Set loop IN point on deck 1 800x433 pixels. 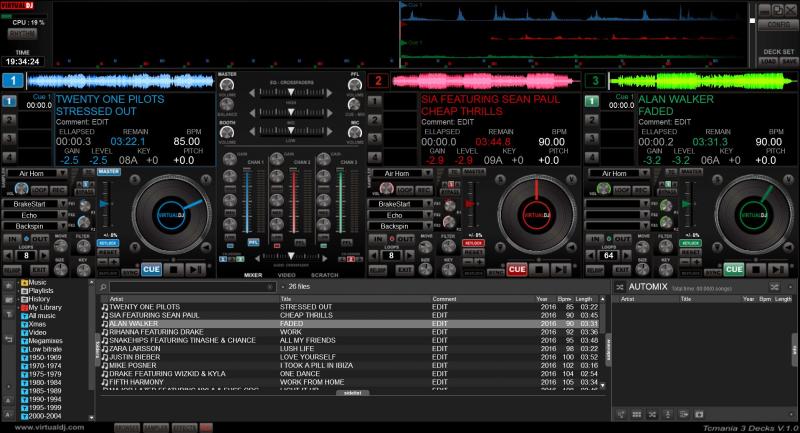[x=11, y=239]
